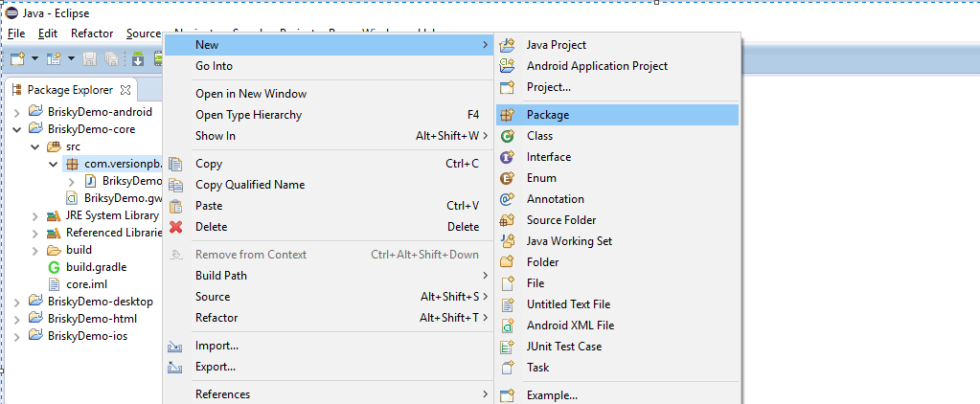Expand JRE System Library node

(35, 216)
